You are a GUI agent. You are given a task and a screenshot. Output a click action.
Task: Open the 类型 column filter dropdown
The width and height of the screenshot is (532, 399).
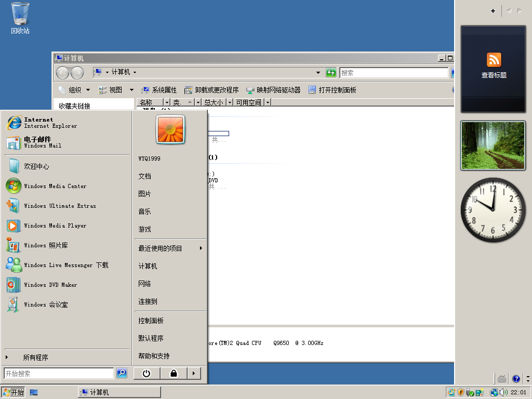pyautogui.click(x=198, y=102)
